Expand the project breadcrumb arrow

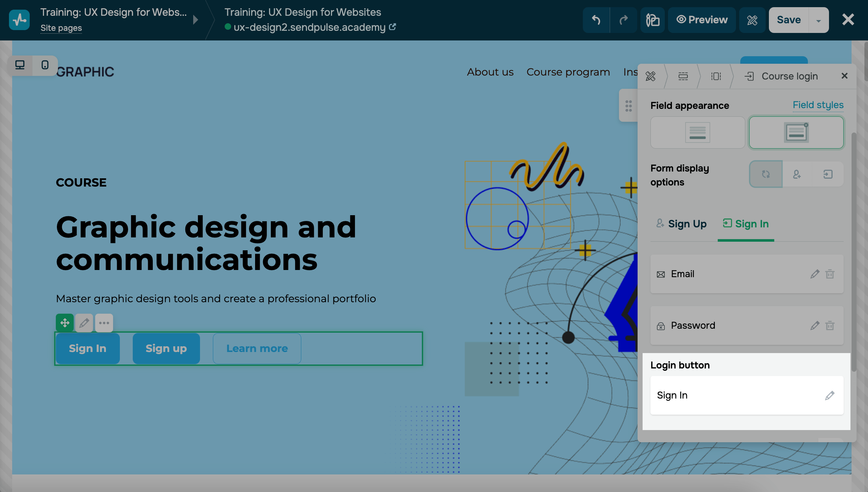tap(195, 20)
